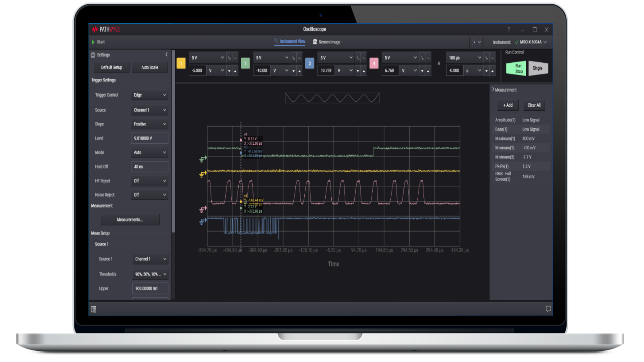Click the status icon in bottom-left corner
Screen dimensions: 644x362
[93, 309]
